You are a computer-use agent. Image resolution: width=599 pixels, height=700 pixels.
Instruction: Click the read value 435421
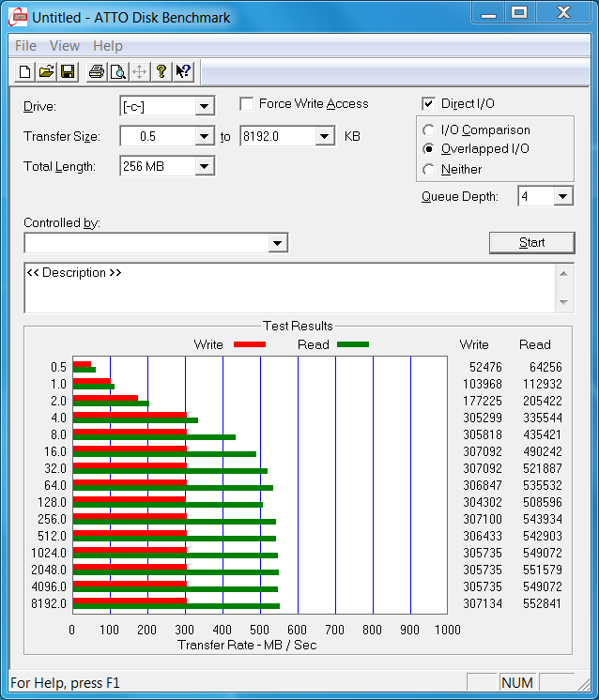tap(542, 434)
